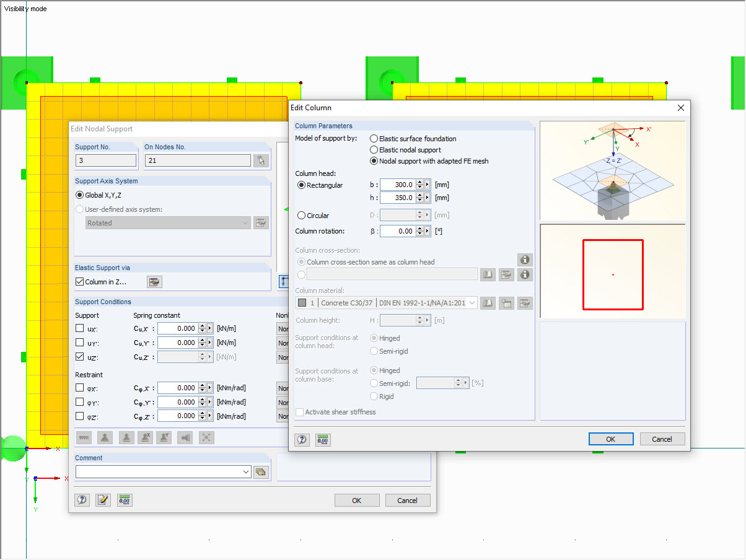Image resolution: width=746 pixels, height=560 pixels.
Task: Select Rigid support at column base
Action: [372, 396]
